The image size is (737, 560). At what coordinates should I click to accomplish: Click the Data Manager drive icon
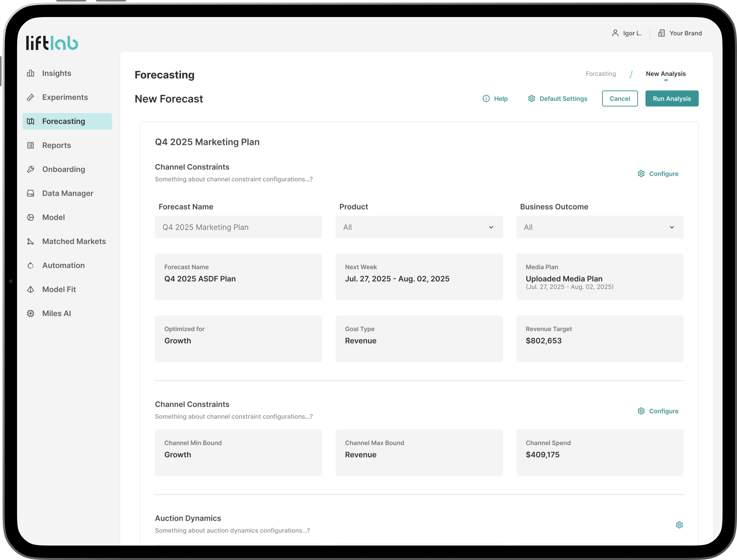[31, 193]
